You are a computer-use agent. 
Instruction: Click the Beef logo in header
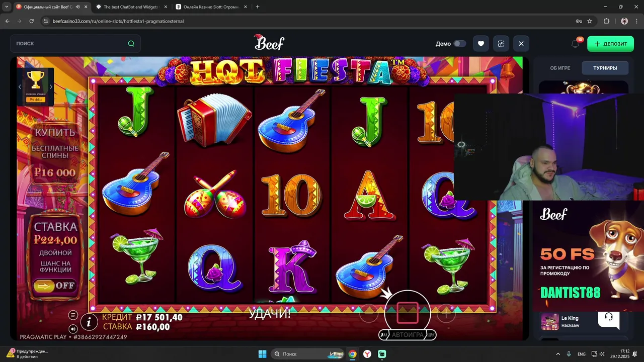click(269, 43)
